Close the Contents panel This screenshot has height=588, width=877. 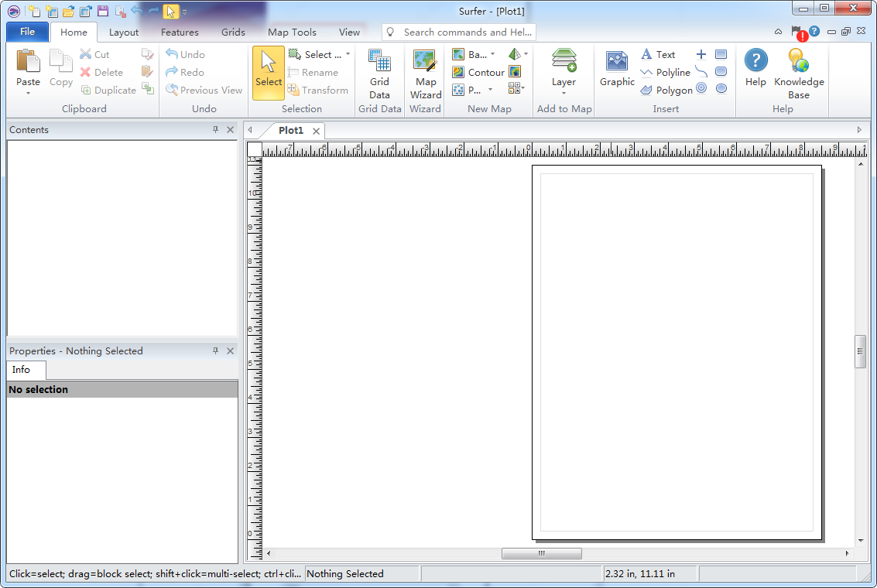231,130
